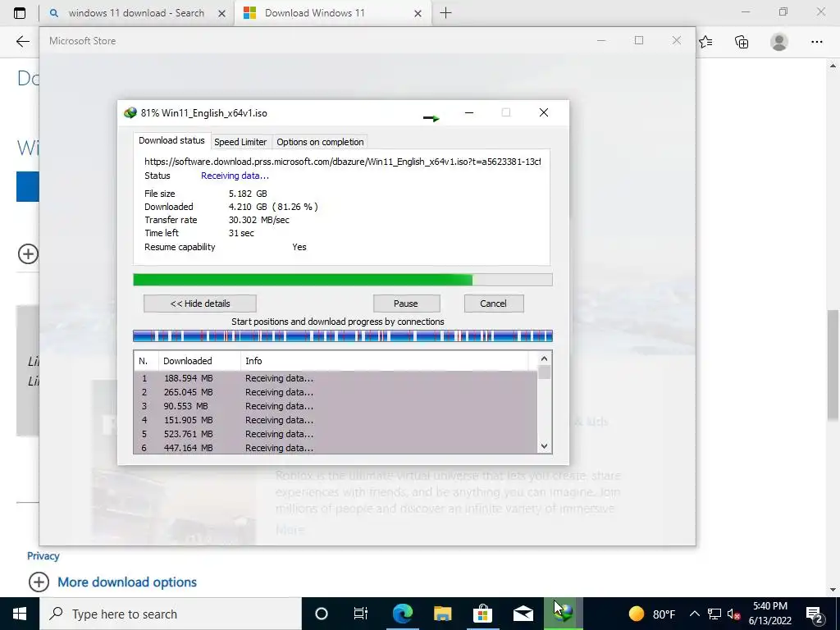Click the muted volume icon in tray
This screenshot has width=840, height=630.
pos(734,614)
